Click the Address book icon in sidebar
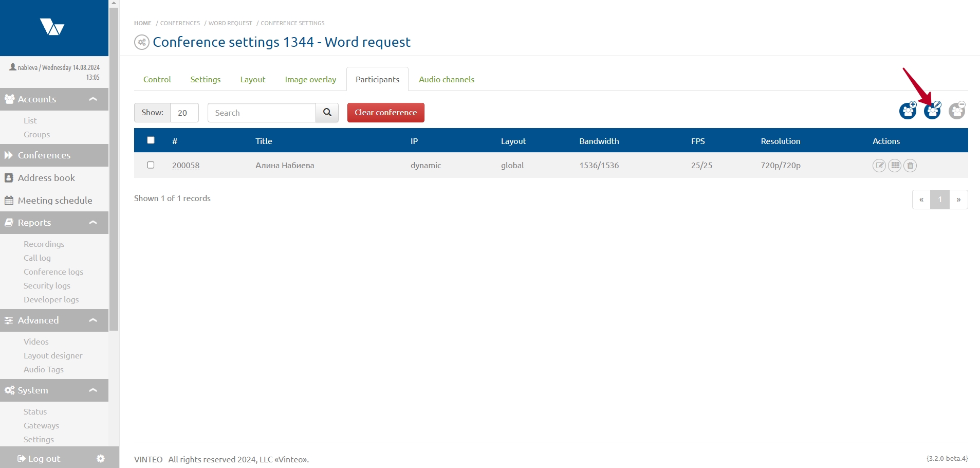This screenshot has height=468, width=980. coord(9,178)
